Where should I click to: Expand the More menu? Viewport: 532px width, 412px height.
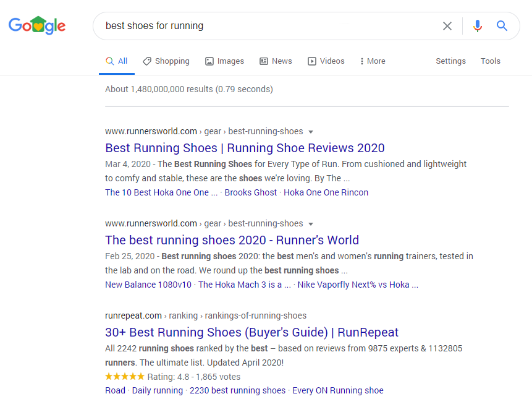pos(373,61)
